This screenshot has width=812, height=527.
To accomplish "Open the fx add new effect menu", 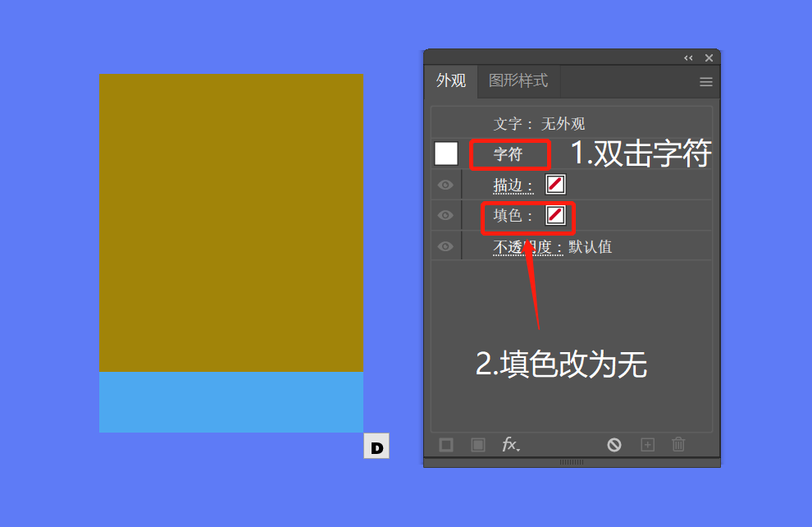I will (x=511, y=444).
